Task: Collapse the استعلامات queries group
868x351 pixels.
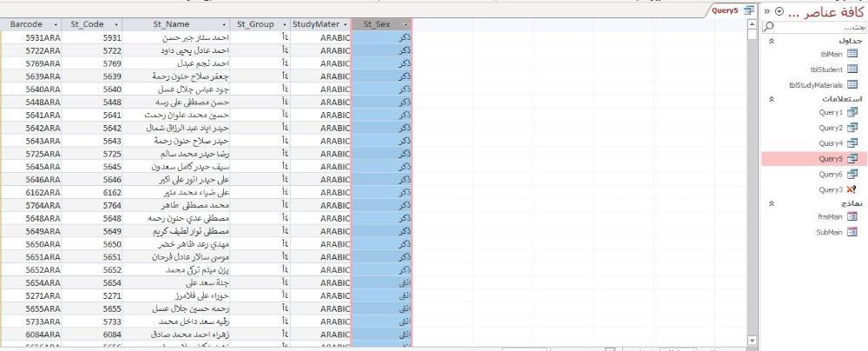Action: tap(772, 99)
